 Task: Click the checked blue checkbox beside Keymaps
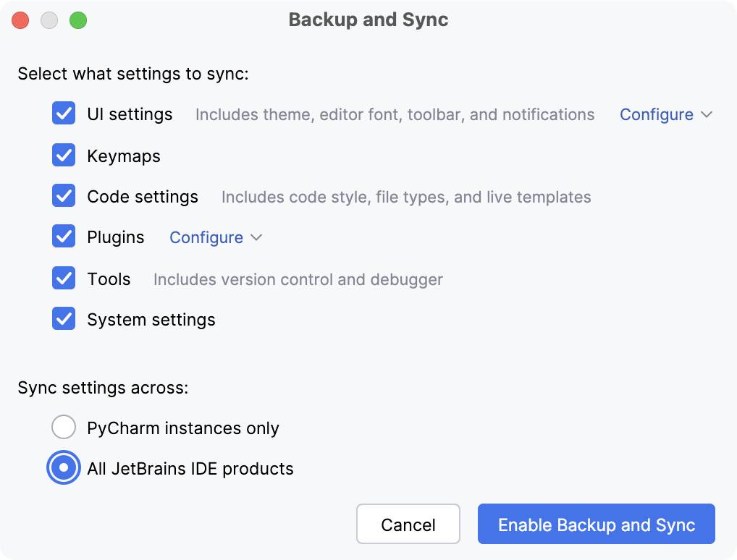point(64,155)
